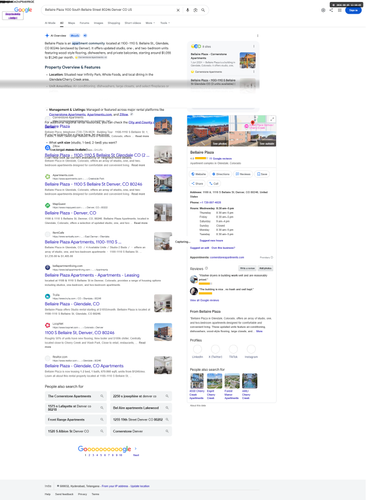Click See outside street view image
This screenshot has height=500, width=370.
[x=267, y=143]
